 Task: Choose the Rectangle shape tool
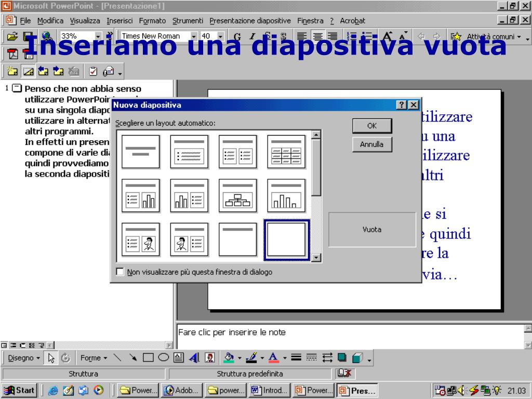coord(148,357)
